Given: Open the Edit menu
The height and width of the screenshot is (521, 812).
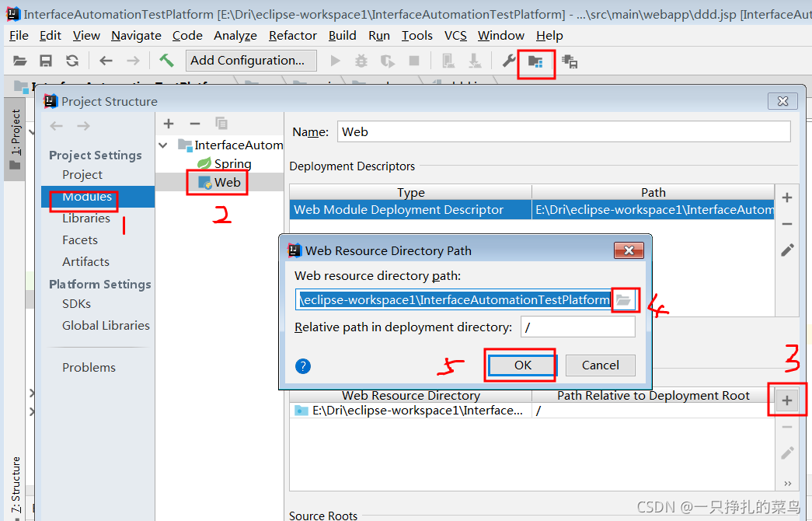Looking at the screenshot, I should click(51, 36).
